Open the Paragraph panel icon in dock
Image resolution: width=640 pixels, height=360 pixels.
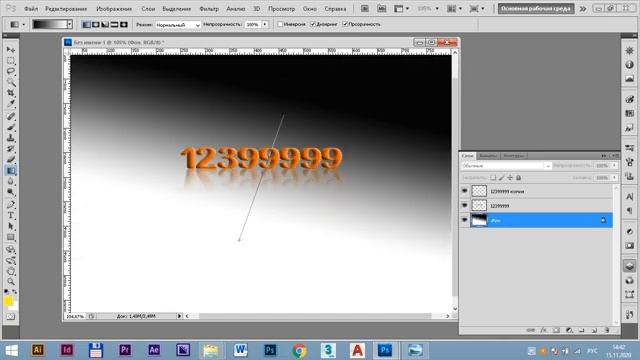click(629, 210)
